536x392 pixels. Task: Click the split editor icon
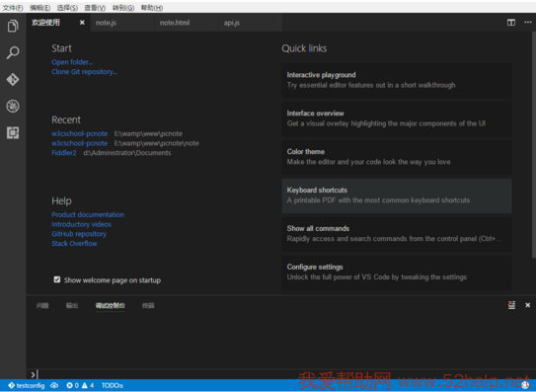511,23
